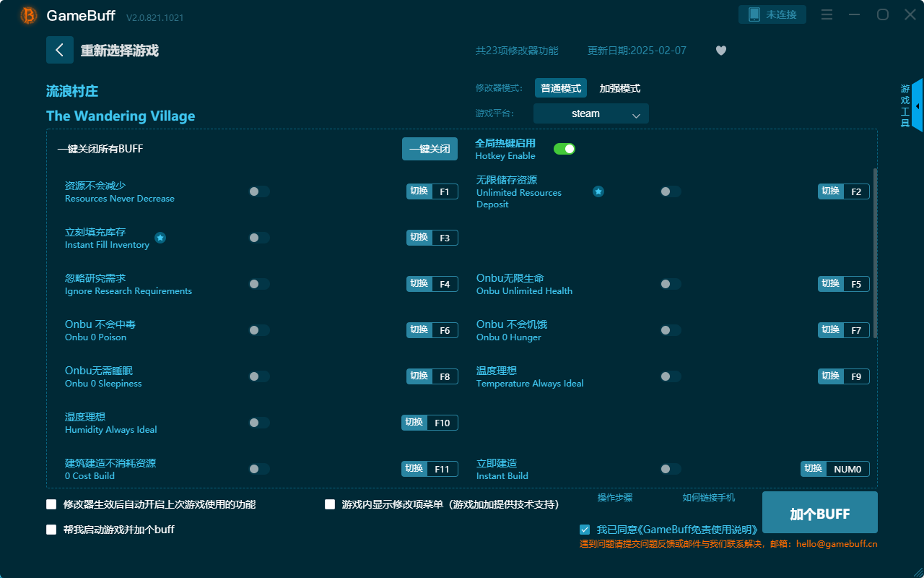Select 普通模式 mode tab
The image size is (924, 578).
[561, 88]
